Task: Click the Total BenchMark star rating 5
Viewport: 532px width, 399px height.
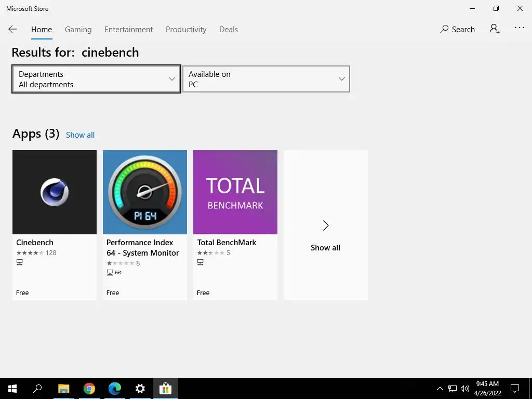Action: coord(214,253)
